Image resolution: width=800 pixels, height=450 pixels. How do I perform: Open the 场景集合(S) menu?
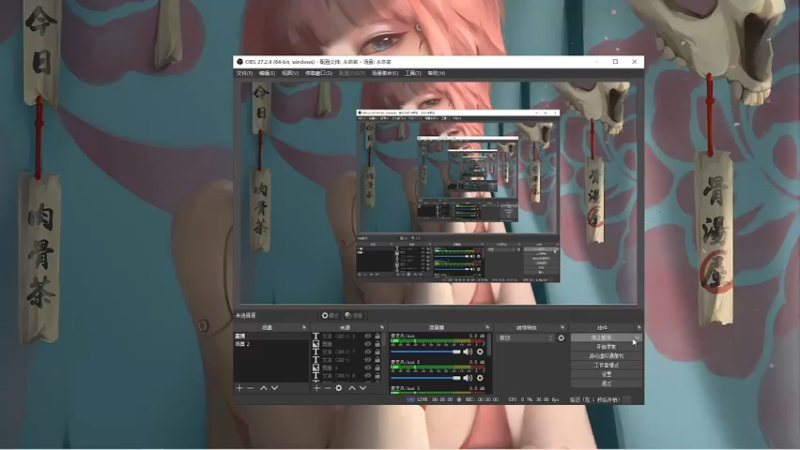[x=385, y=73]
